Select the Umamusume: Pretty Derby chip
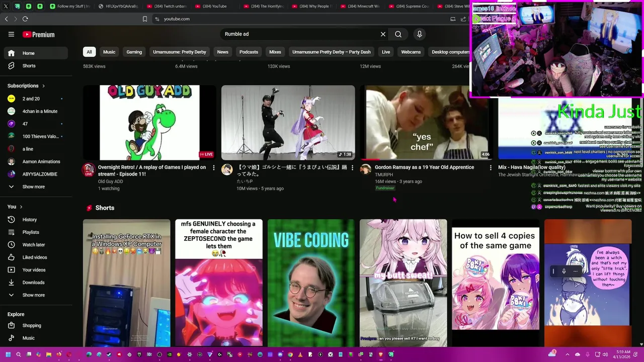Image resolution: width=644 pixels, height=362 pixels. [180, 52]
